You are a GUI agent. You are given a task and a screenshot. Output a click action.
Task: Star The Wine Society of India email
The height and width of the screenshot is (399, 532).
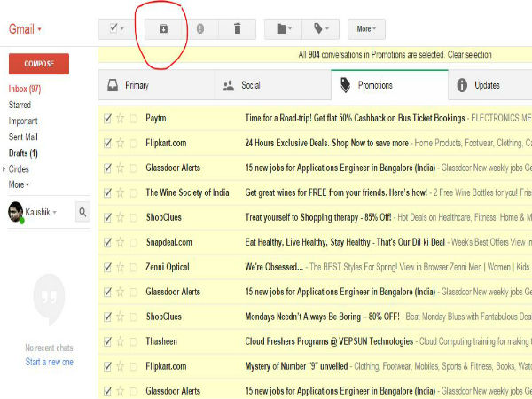(x=120, y=192)
